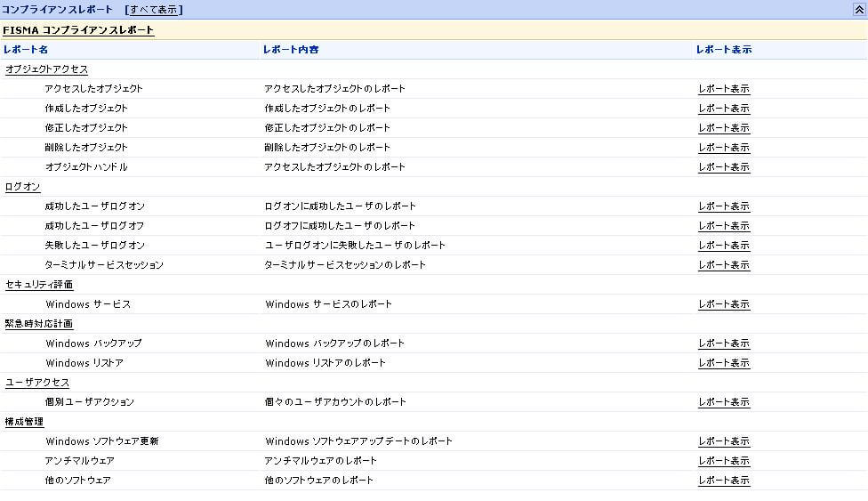Click description ログオフに成功したユーザのレポート
This screenshot has width=868, height=501.
[x=340, y=225]
